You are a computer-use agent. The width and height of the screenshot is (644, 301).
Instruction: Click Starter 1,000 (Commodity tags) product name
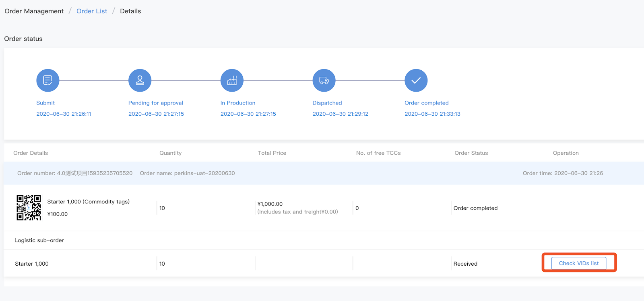89,202
